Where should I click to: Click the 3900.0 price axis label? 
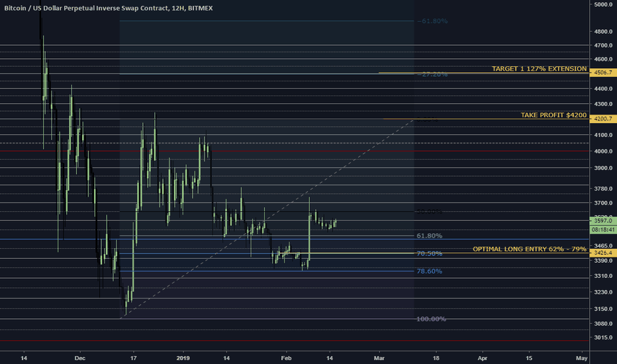603,167
